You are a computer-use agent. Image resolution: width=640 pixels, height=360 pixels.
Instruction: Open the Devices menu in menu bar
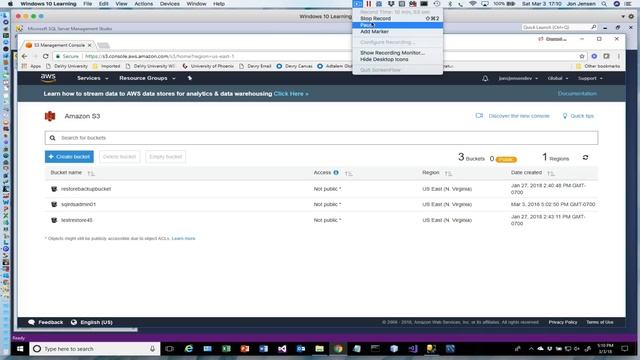tap(169, 4)
